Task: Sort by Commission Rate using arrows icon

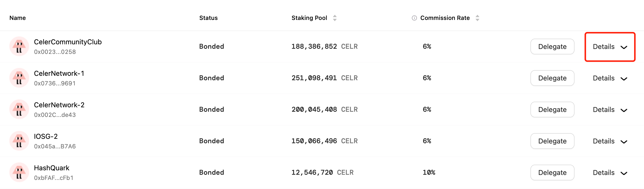Action: (477, 18)
